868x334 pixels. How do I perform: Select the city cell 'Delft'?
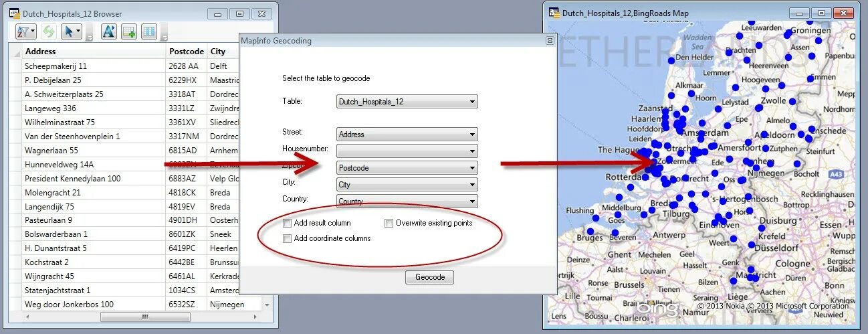223,66
